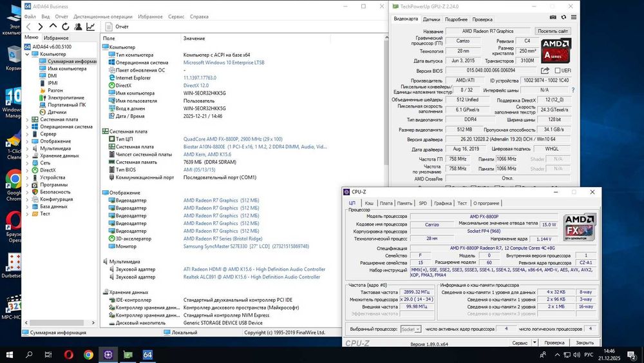Open dropdown arrow next to Сервис
Screen dimensions: 644x363
click(535, 342)
